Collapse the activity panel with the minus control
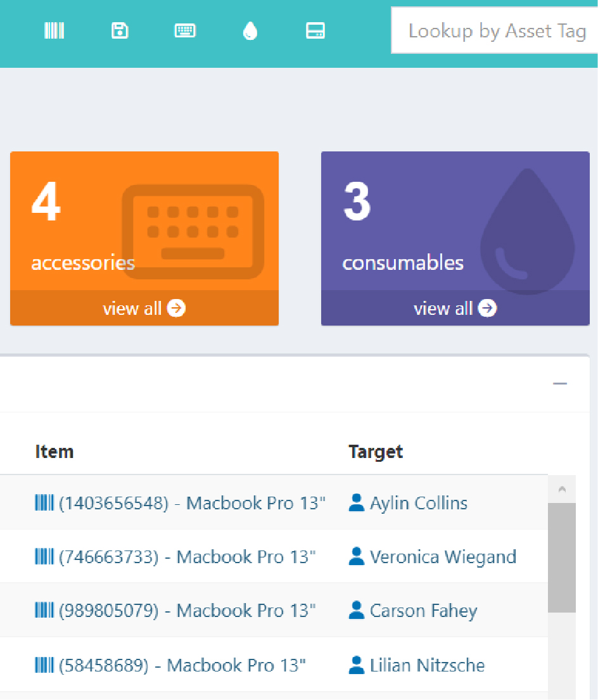Viewport: 598px width, 700px height. (559, 383)
